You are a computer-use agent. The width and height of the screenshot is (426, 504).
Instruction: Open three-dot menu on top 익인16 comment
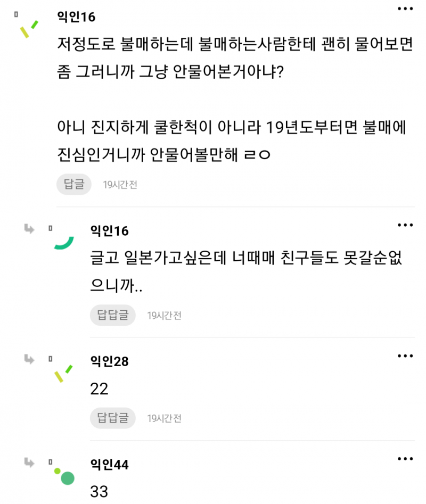(406, 10)
